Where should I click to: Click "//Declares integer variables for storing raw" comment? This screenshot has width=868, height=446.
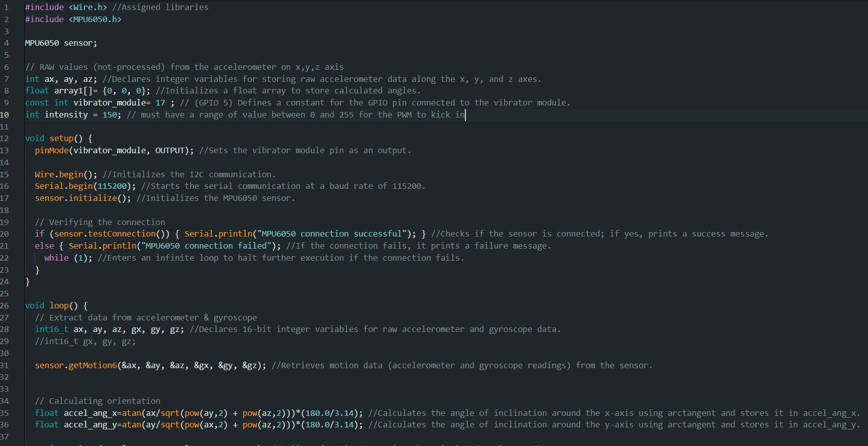pos(208,79)
